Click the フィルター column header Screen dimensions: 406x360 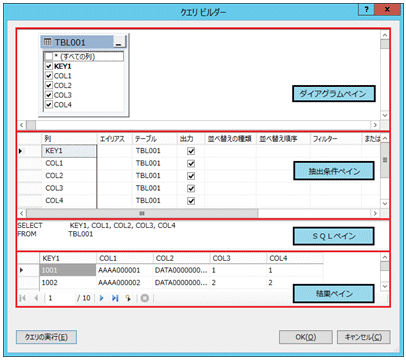coord(336,139)
